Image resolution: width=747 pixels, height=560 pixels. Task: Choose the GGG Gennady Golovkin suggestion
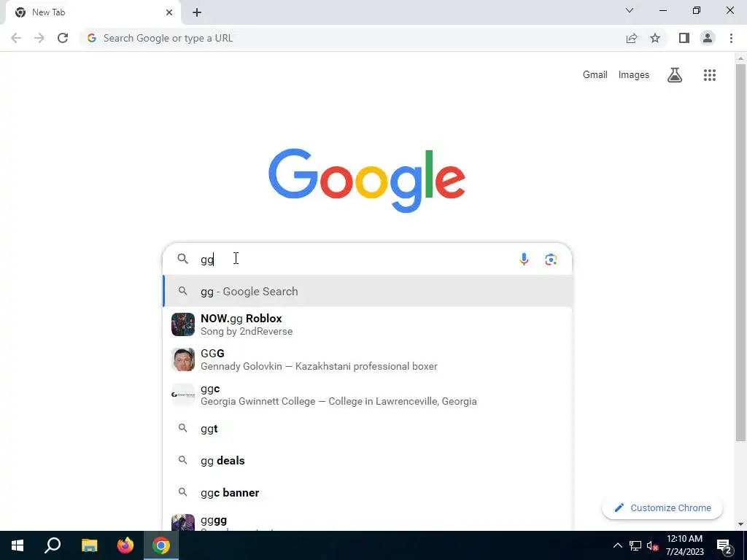pos(368,359)
